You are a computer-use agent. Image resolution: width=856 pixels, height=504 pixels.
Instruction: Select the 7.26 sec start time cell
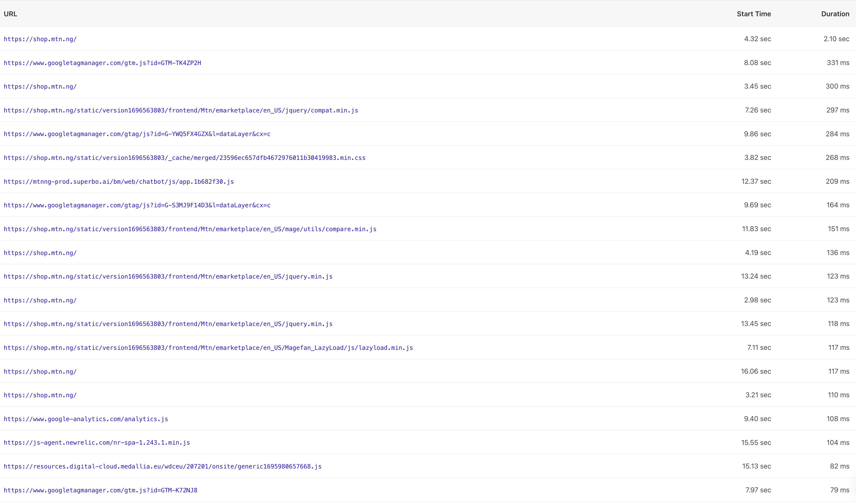758,110
